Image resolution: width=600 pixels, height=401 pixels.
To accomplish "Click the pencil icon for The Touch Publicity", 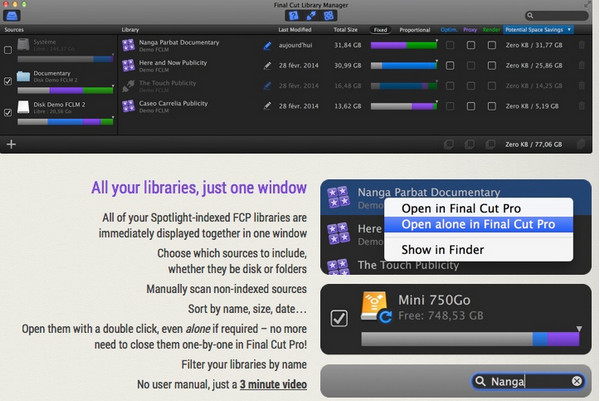I will point(267,86).
